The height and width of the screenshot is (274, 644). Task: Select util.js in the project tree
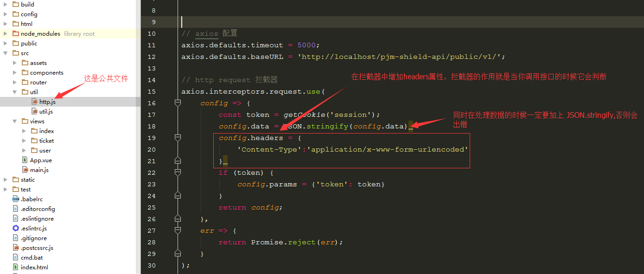[46, 111]
